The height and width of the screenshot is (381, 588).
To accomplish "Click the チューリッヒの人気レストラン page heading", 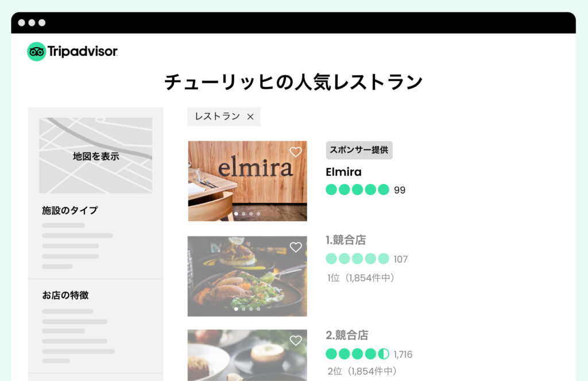I will [x=293, y=82].
